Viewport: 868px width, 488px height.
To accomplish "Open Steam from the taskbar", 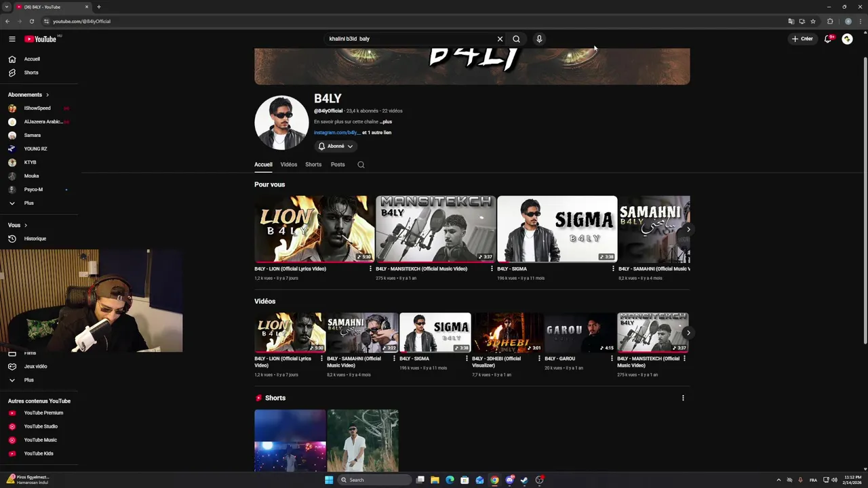I will tap(524, 480).
